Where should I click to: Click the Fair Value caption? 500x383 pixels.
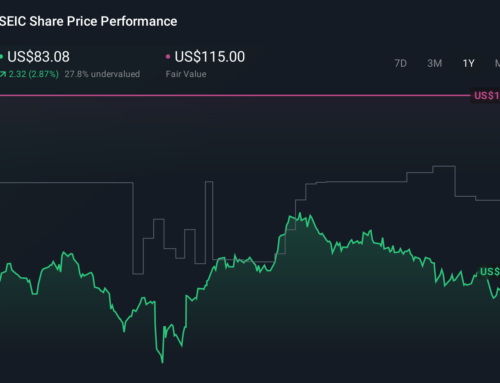click(x=186, y=74)
